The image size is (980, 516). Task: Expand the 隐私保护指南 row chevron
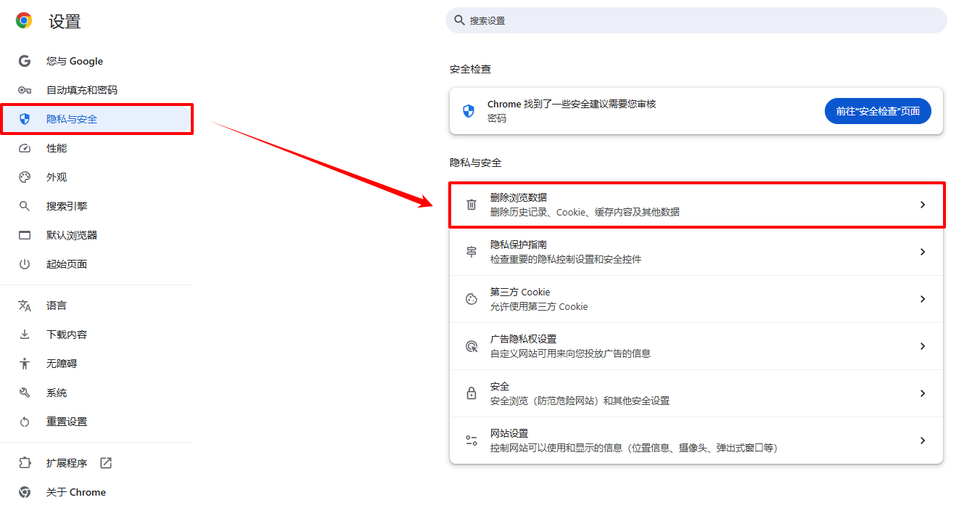(923, 252)
